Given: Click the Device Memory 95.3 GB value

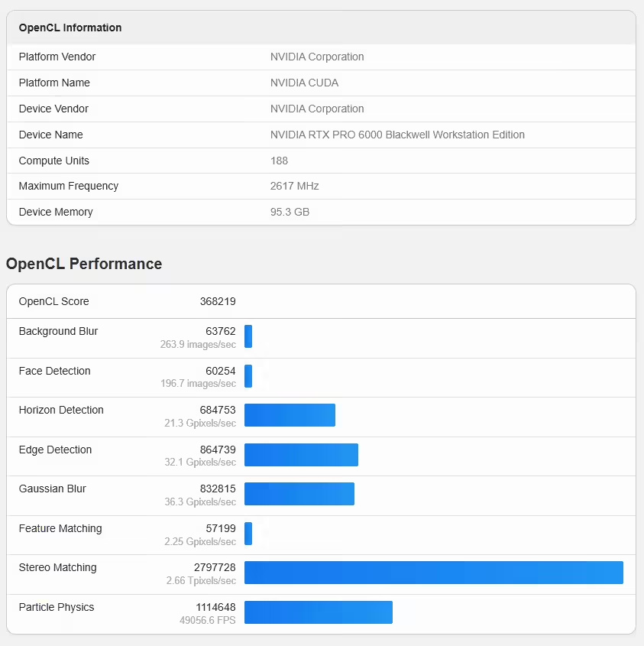Looking at the screenshot, I should [290, 212].
